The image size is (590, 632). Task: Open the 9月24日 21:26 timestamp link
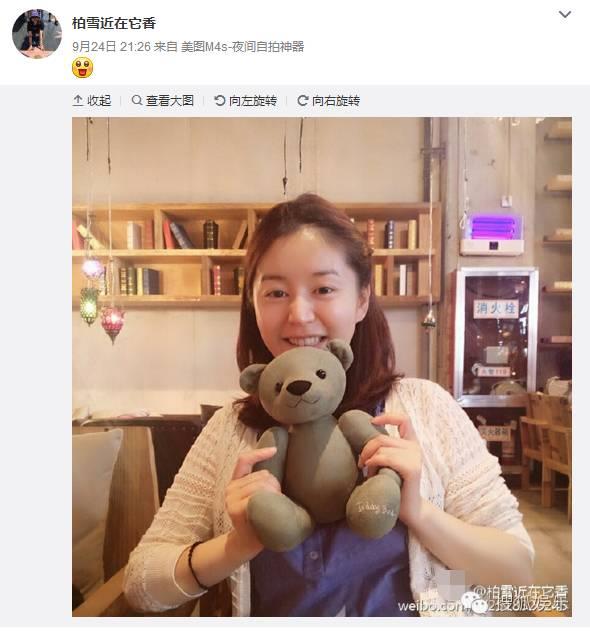tap(112, 47)
